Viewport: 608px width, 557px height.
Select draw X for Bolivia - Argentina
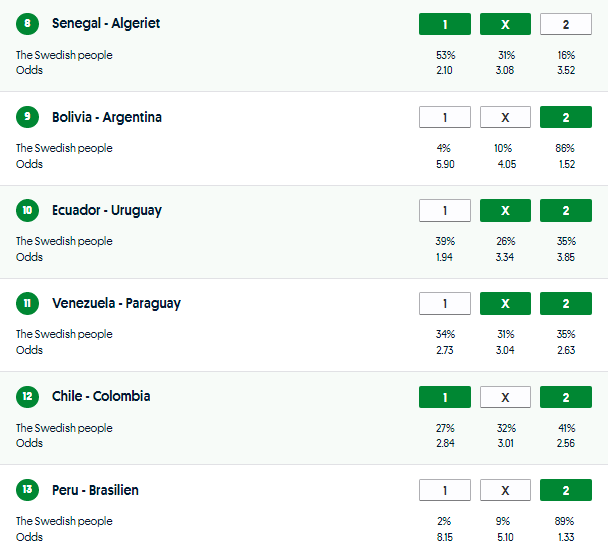coord(505,117)
